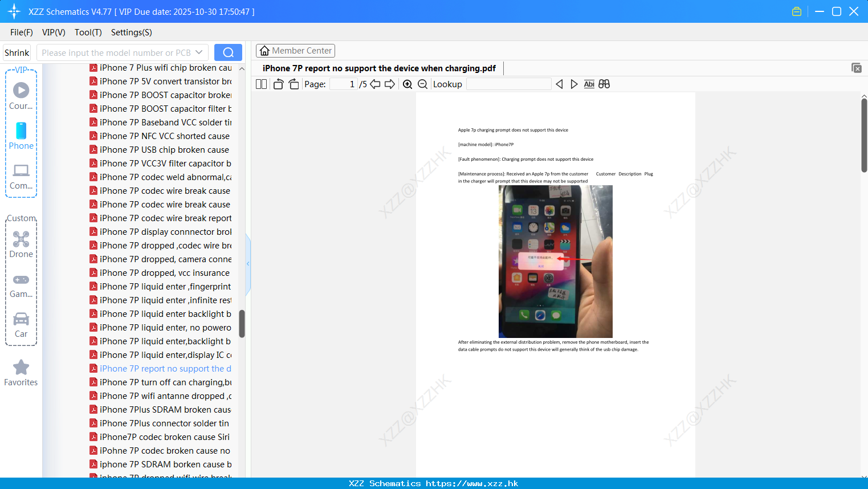Image resolution: width=868 pixels, height=489 pixels.
Task: Toggle Abi whole-word match icon
Action: click(589, 84)
